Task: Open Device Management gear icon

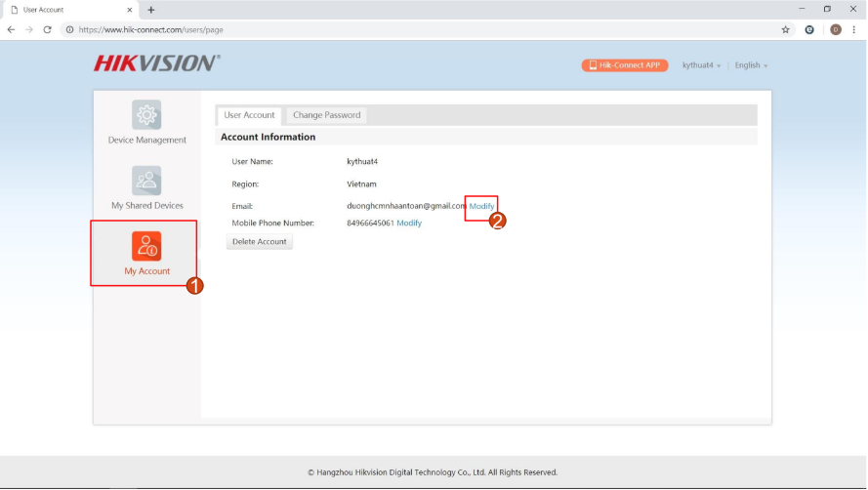Action: pyautogui.click(x=146, y=115)
